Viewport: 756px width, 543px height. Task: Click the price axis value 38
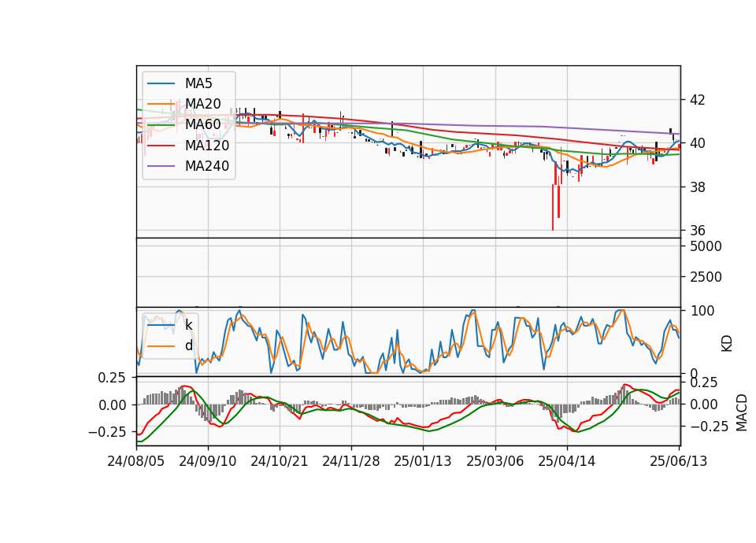697,187
